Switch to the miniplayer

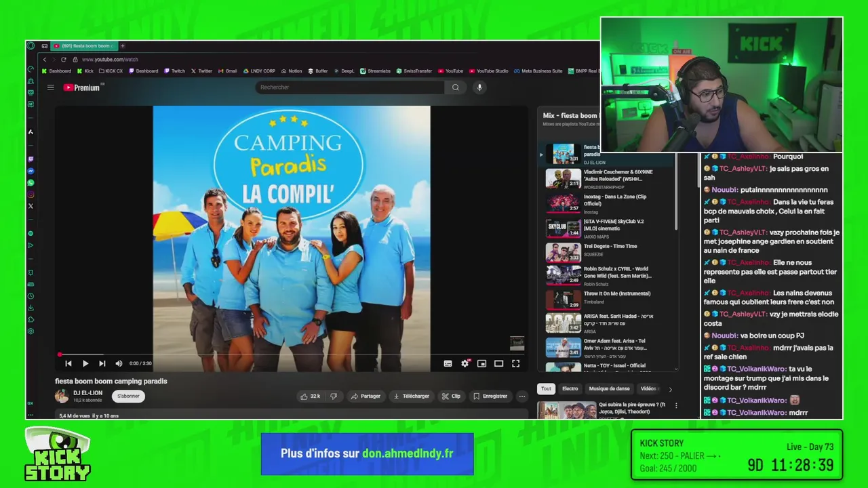[482, 364]
